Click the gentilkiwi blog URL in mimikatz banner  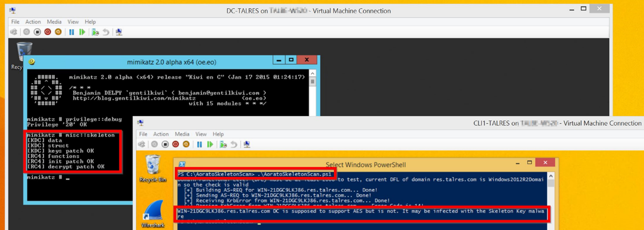tap(134, 98)
